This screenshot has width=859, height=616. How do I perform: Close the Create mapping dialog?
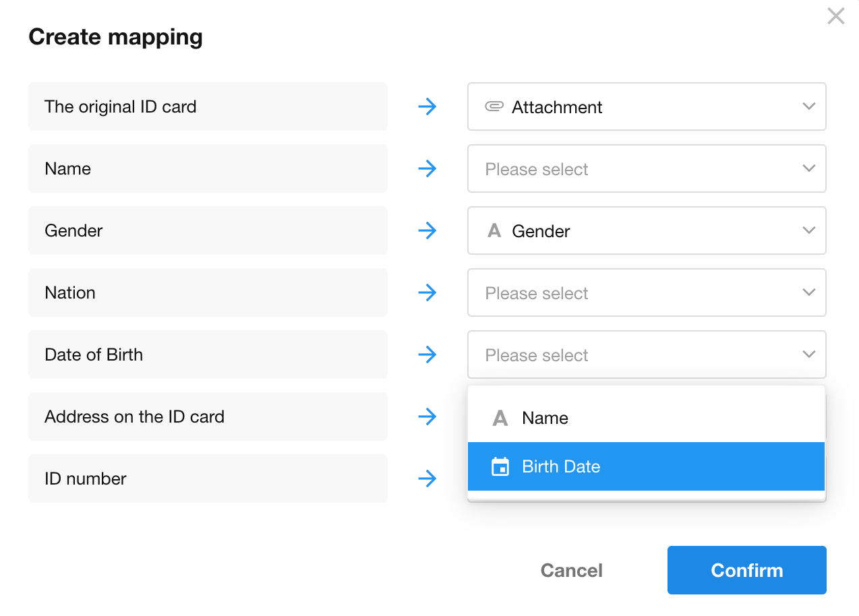[x=835, y=16]
